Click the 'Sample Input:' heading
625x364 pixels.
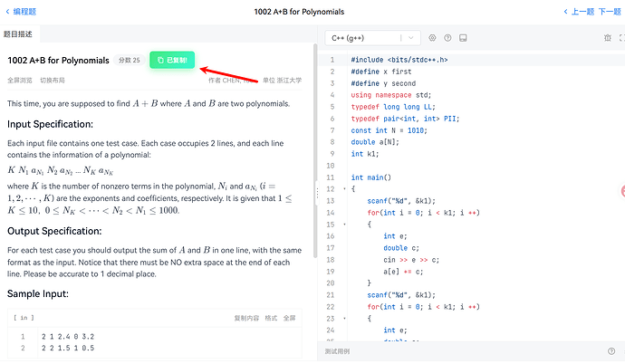[x=38, y=294]
